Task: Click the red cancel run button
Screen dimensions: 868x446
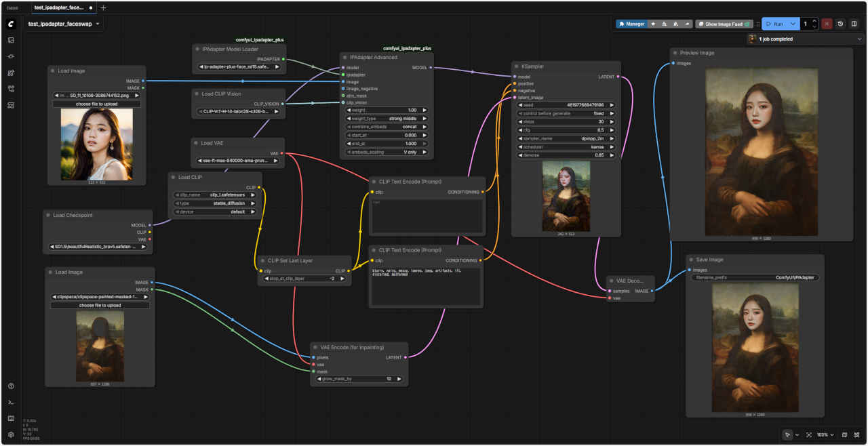Action: [x=827, y=24]
